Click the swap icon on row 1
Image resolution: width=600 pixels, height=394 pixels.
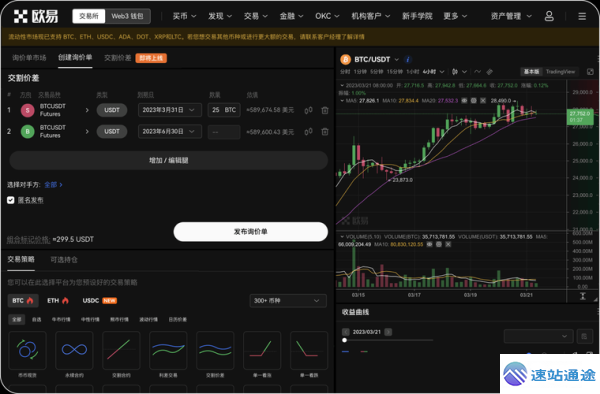308,110
